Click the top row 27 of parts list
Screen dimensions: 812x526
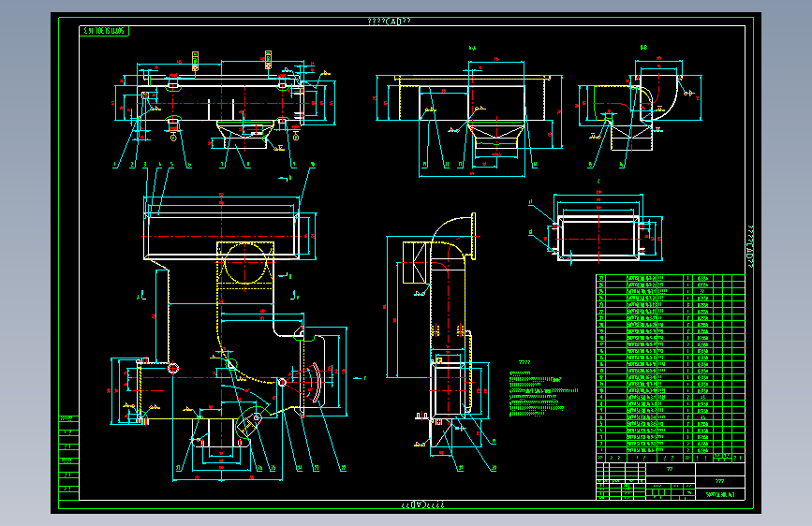[671, 278]
